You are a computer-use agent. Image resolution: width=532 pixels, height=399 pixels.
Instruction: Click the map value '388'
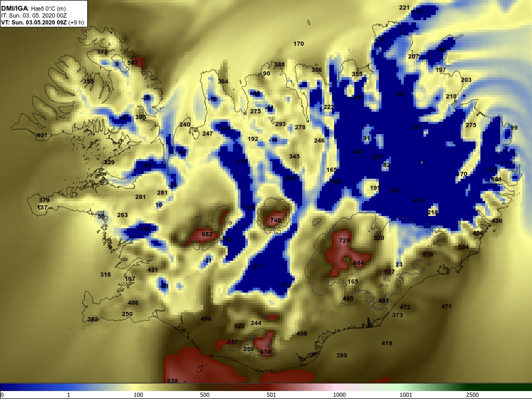(x=280, y=64)
